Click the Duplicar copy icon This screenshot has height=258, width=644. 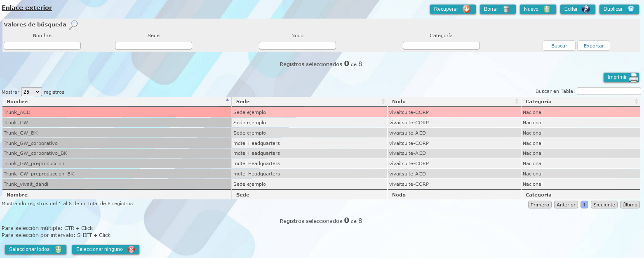pos(630,9)
